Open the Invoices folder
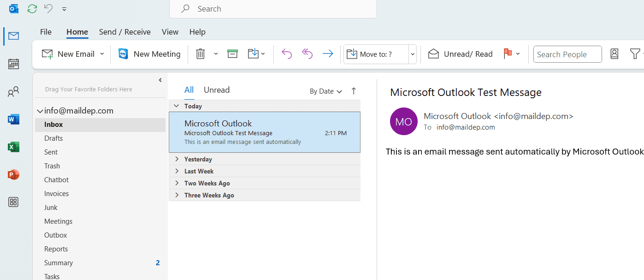Viewport: 644px width, 280px height. coord(100,194)
